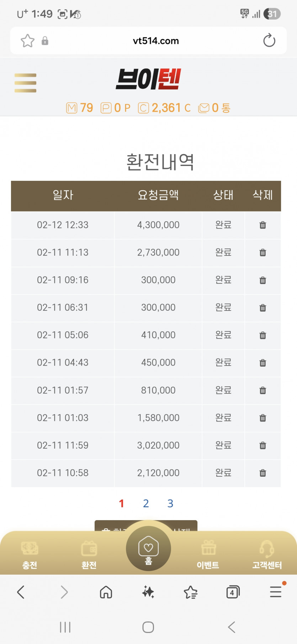Tap the 브이텐 logo
The height and width of the screenshot is (644, 297).
point(148,79)
